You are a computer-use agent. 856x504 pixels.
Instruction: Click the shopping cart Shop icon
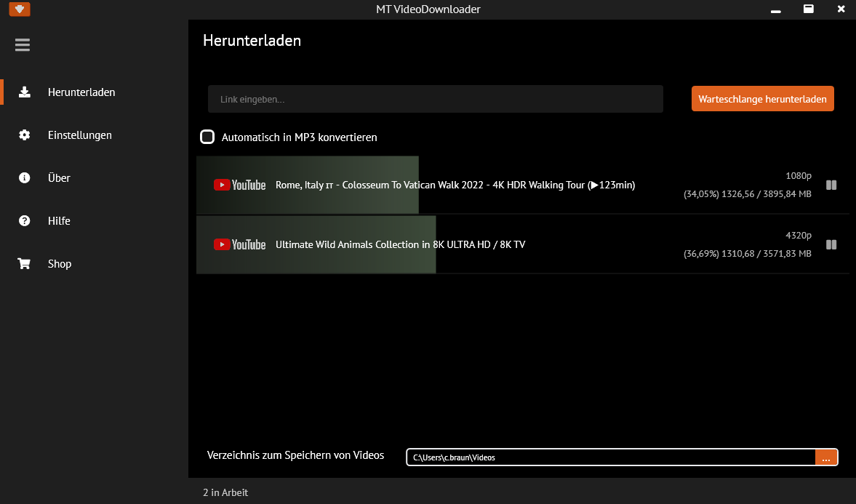coord(25,264)
